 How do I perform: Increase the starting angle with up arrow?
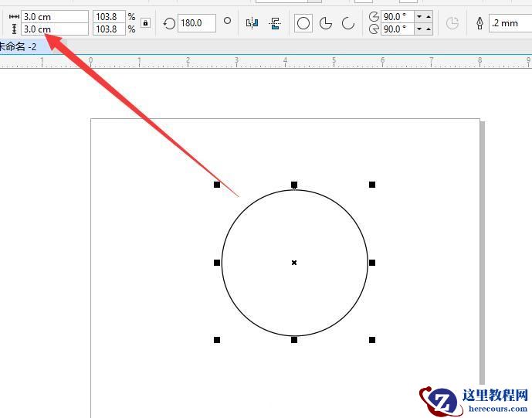[x=429, y=16]
